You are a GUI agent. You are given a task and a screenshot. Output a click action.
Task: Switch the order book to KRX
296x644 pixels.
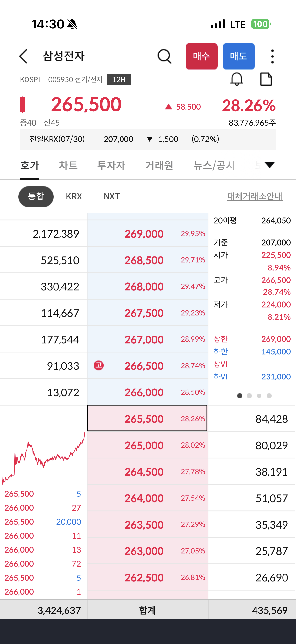(x=74, y=196)
